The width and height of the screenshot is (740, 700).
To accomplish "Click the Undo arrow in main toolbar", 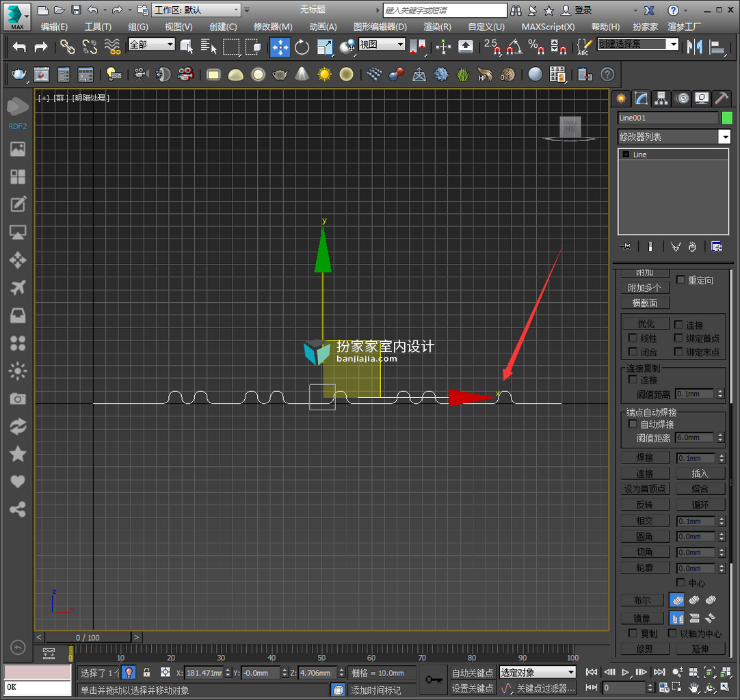I will pyautogui.click(x=19, y=46).
